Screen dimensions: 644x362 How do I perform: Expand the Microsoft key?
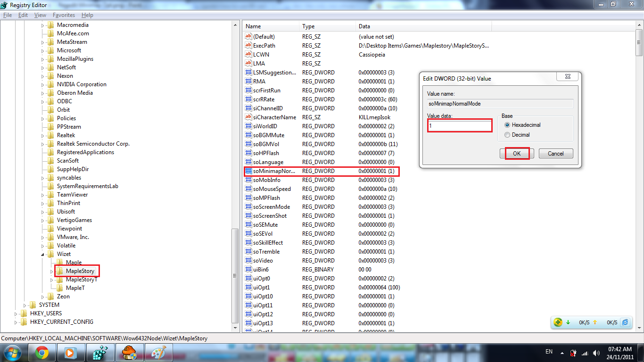point(42,50)
